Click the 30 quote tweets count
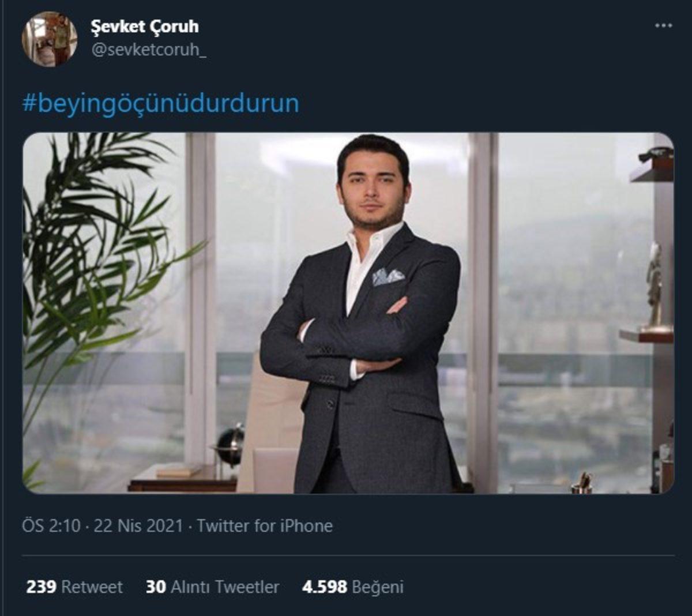 coord(156,587)
